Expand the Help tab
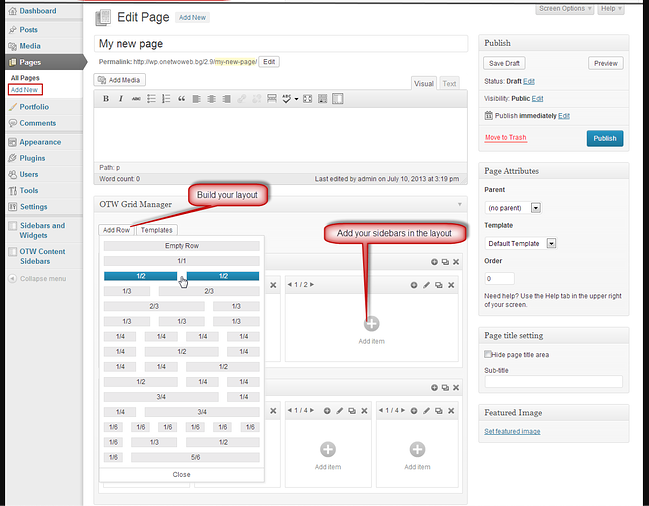This screenshot has width=649, height=506. [x=611, y=9]
